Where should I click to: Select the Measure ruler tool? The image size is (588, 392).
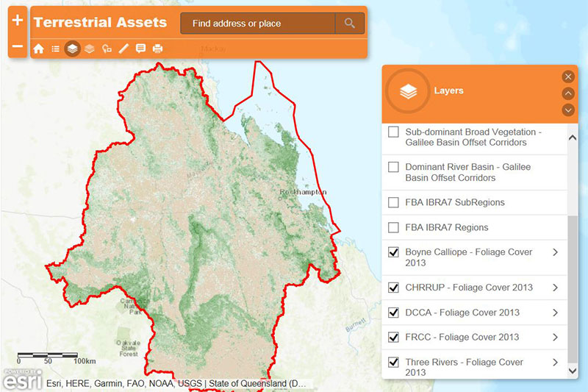click(123, 49)
